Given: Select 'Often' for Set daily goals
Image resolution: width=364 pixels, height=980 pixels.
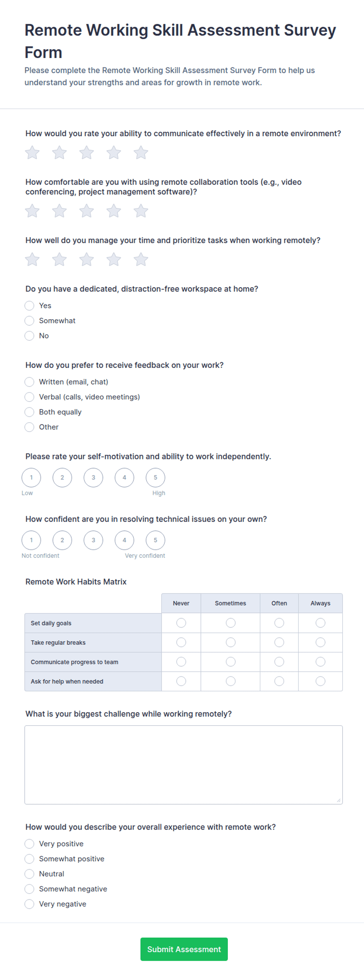Looking at the screenshot, I should [x=279, y=623].
